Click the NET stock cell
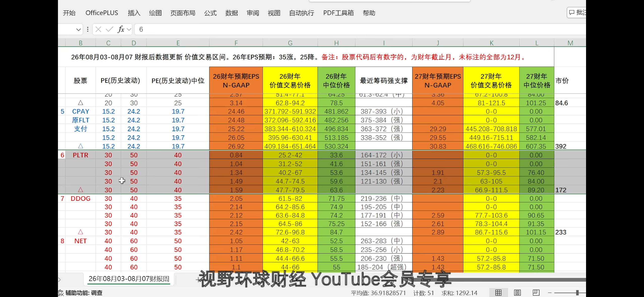Screen dimensions: 644x297 coord(80,241)
